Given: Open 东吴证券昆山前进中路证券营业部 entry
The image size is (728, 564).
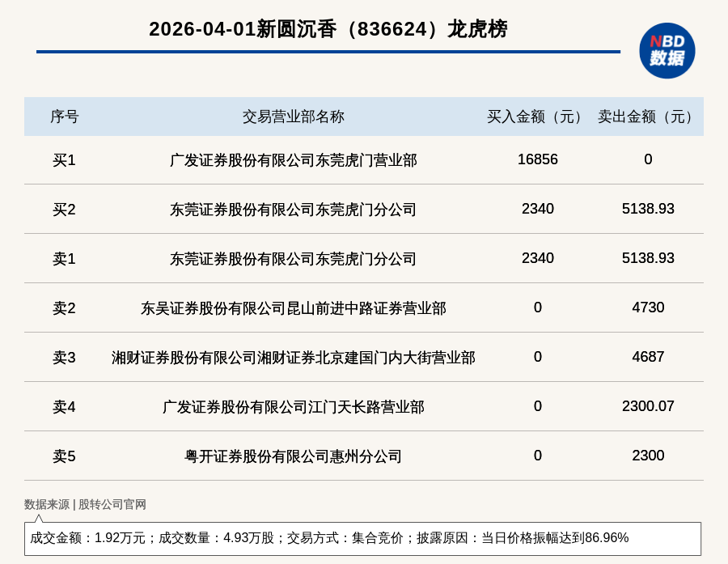Looking at the screenshot, I should click(293, 308).
